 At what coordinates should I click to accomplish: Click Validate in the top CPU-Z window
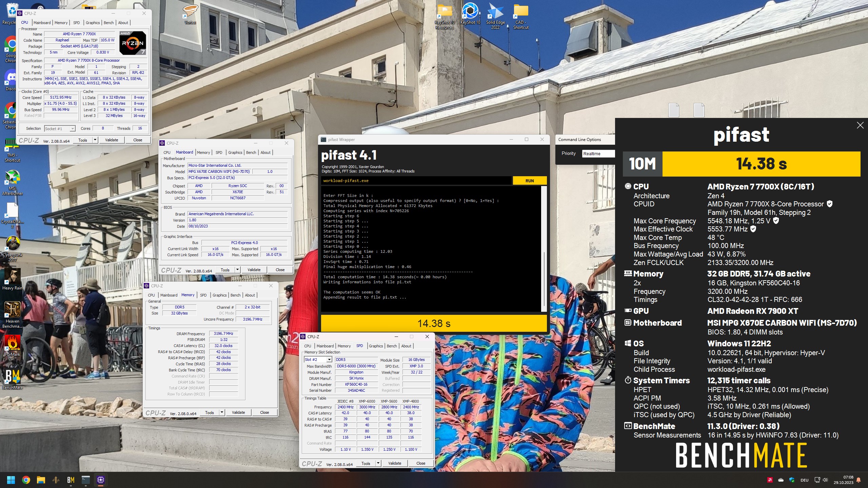click(x=112, y=140)
